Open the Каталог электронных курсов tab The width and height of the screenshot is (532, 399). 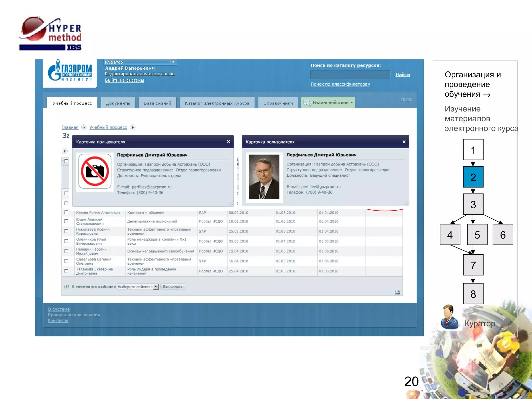217,103
